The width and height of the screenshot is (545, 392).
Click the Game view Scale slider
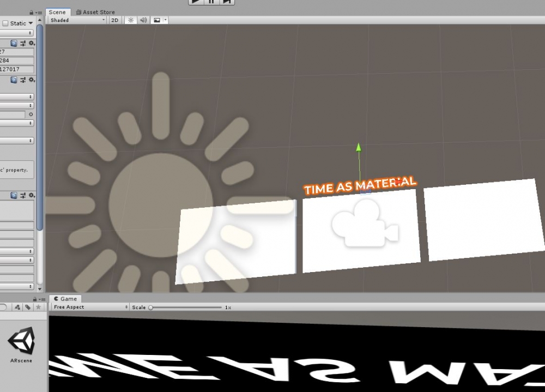151,307
